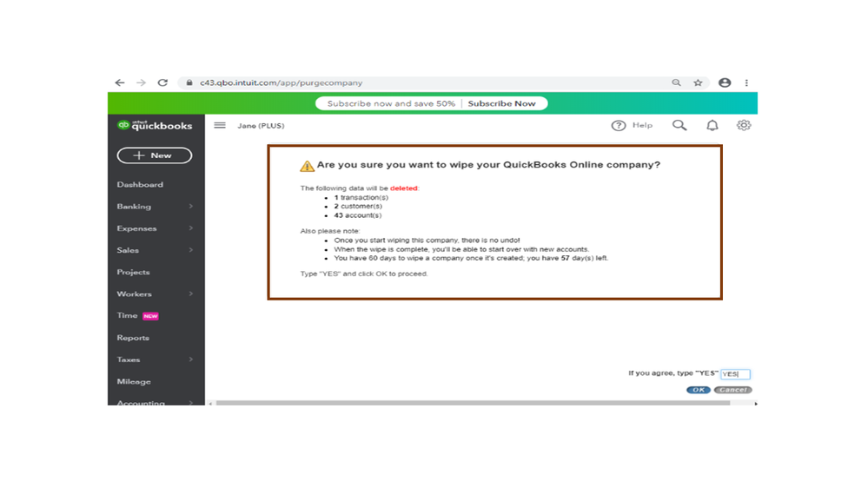
Task: Click the "1 transaction(s)" list item
Action: tap(361, 197)
